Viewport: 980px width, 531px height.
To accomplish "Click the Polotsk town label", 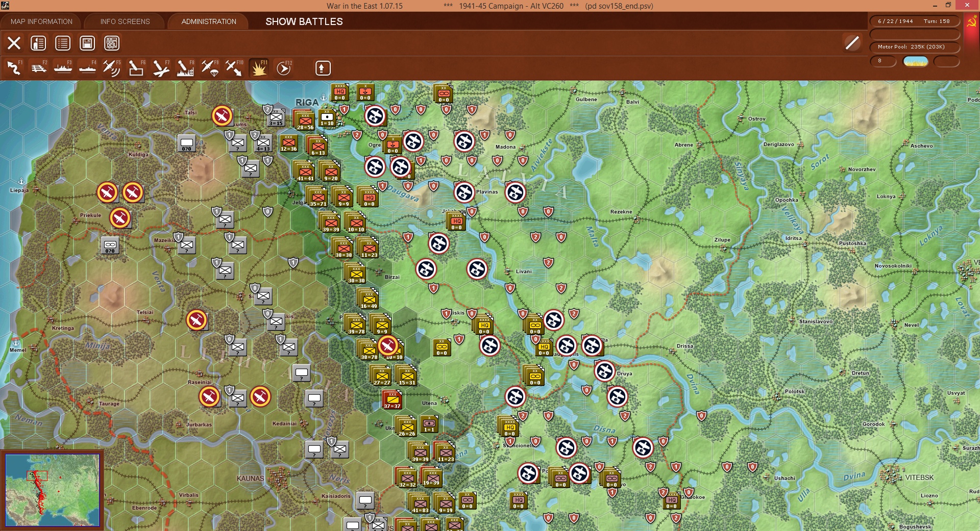I will click(794, 392).
